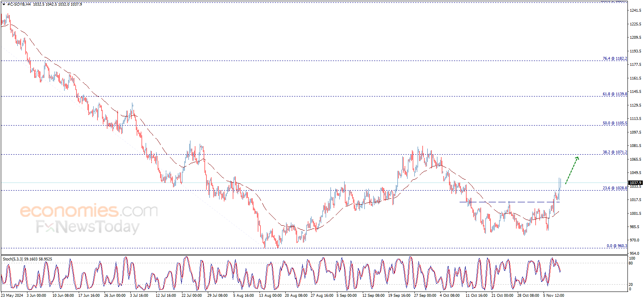The width and height of the screenshot is (644, 300).
Task: Click the 61.8 @ 1139.8 Fibonacci label
Action: tap(615, 94)
